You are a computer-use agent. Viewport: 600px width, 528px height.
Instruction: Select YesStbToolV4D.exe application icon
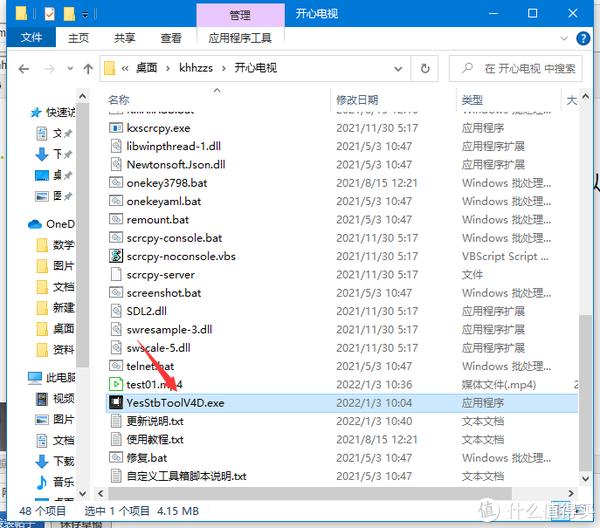pos(116,403)
